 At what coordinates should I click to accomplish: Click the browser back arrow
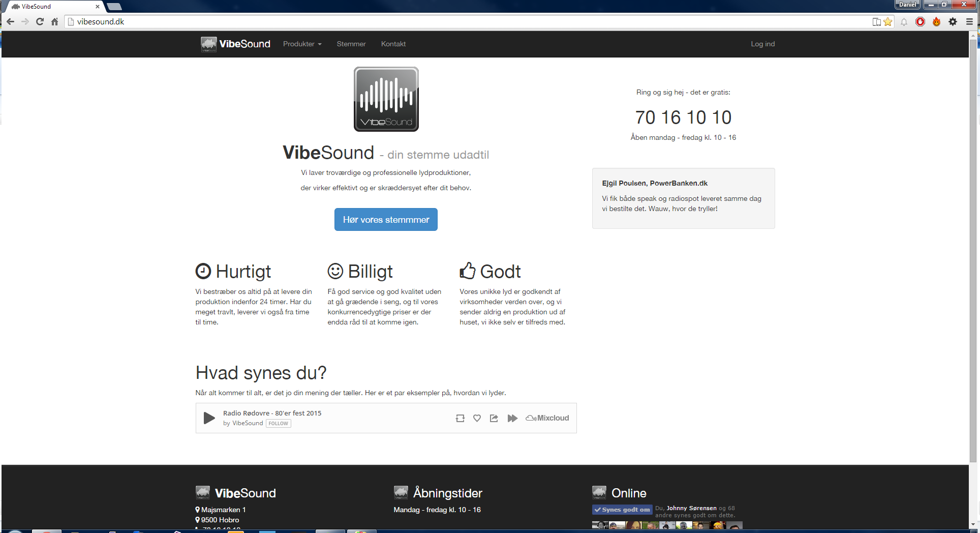(x=10, y=21)
